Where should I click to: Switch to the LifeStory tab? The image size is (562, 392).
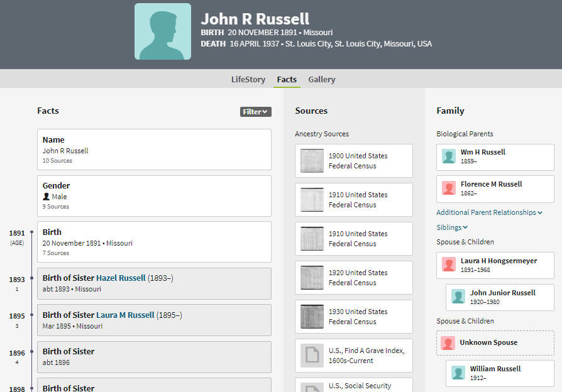(x=248, y=80)
